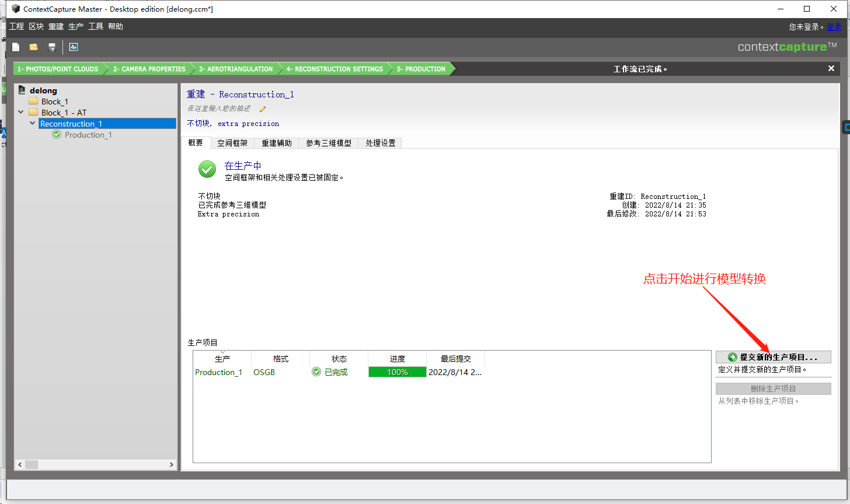
Task: Click the delong project root icon
Action: pyautogui.click(x=22, y=90)
